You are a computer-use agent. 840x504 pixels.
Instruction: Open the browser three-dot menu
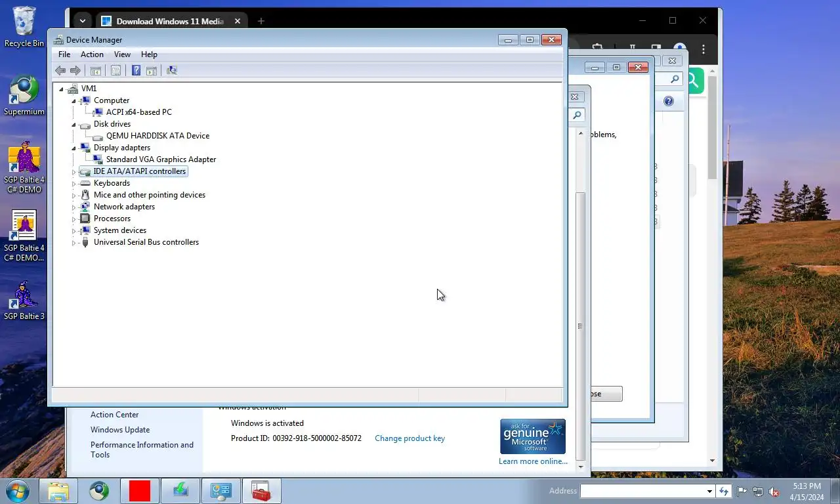(703, 49)
